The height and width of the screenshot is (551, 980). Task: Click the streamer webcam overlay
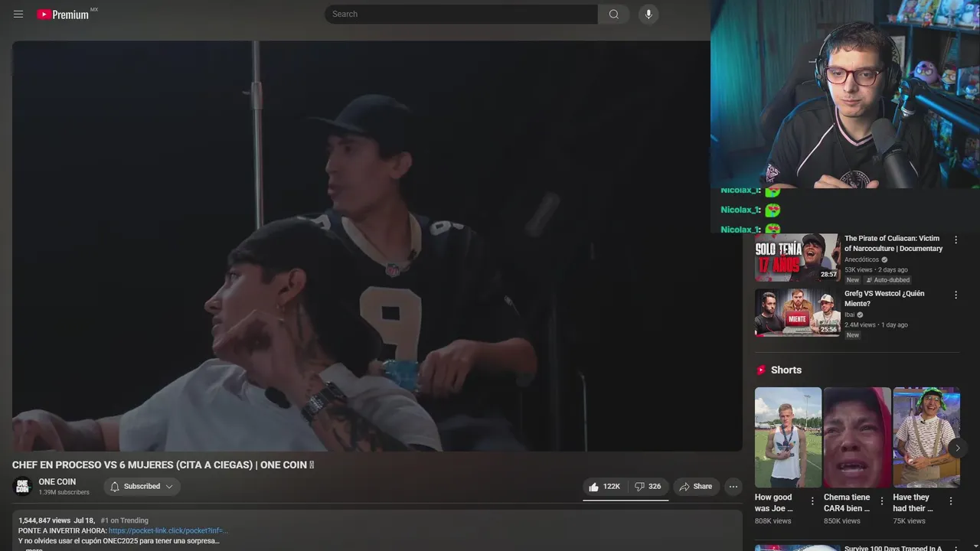click(845, 93)
